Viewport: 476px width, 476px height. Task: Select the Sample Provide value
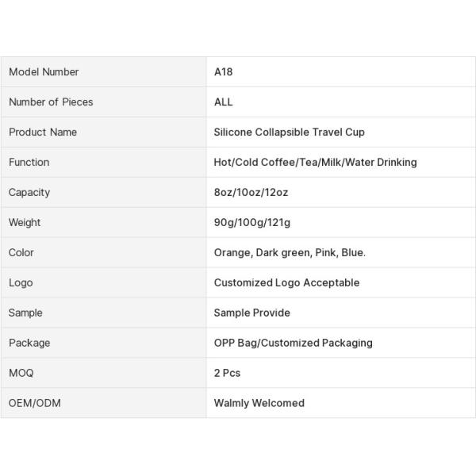pyautogui.click(x=252, y=313)
